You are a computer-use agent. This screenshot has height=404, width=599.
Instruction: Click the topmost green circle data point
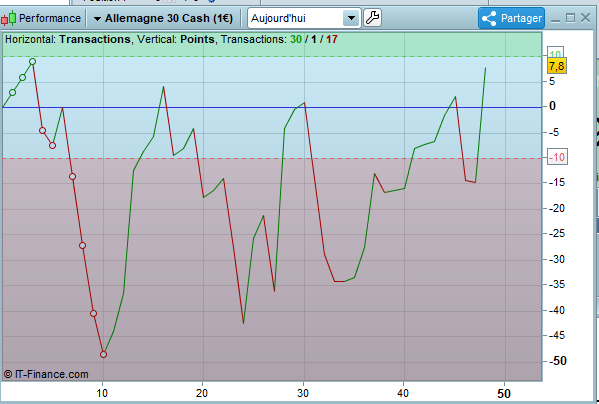pyautogui.click(x=32, y=61)
